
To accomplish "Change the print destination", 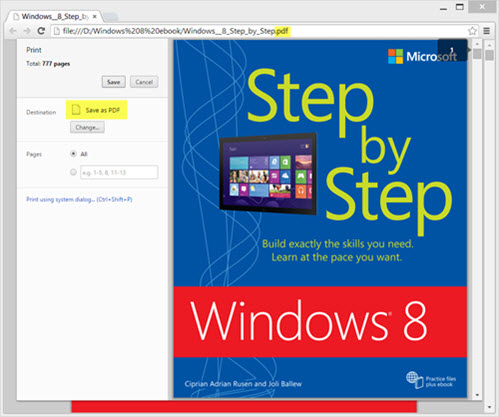I will (x=87, y=127).
